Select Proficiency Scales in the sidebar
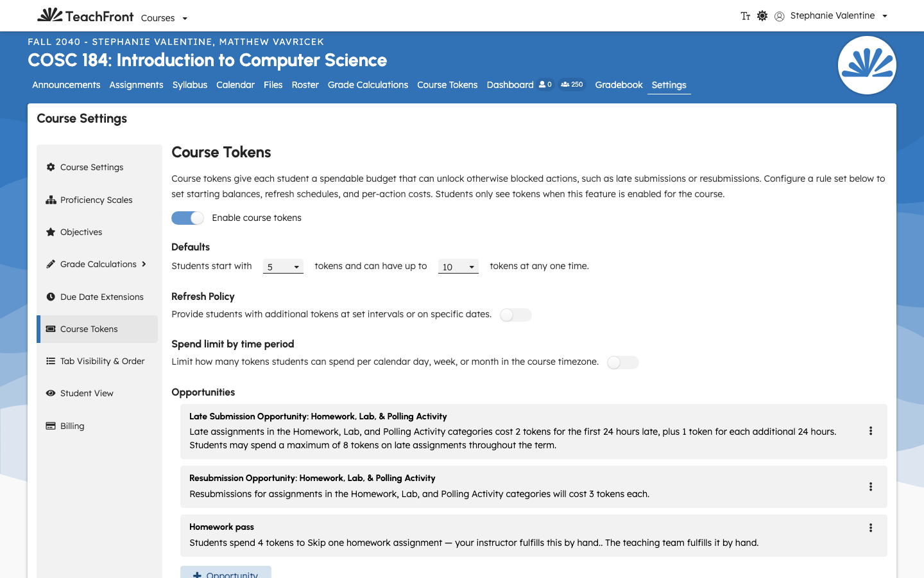 [x=98, y=200]
